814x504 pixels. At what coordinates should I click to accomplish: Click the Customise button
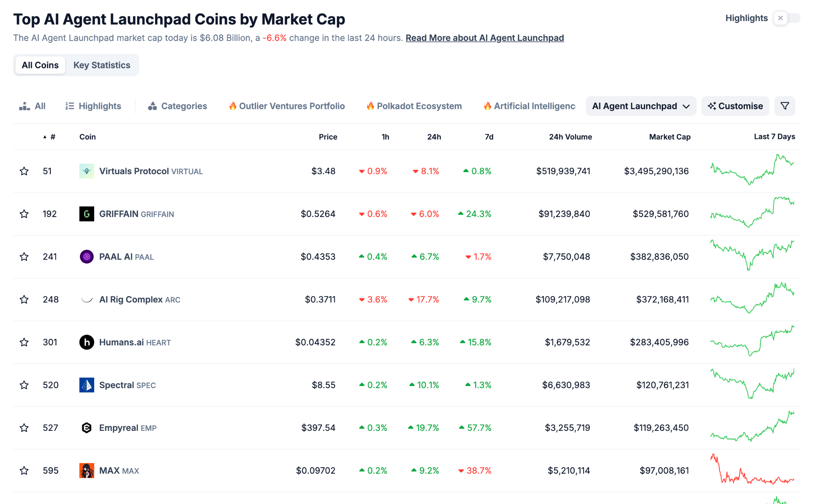(735, 106)
